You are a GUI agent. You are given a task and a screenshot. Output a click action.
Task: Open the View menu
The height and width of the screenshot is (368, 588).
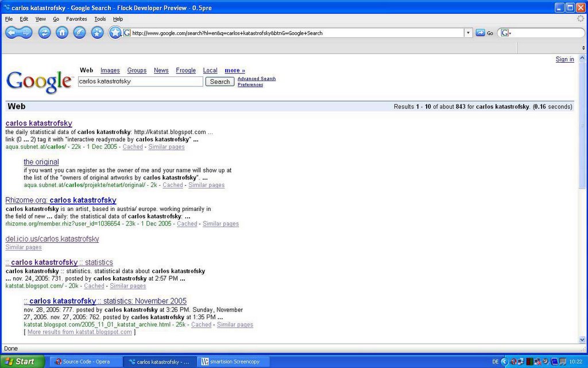click(41, 19)
